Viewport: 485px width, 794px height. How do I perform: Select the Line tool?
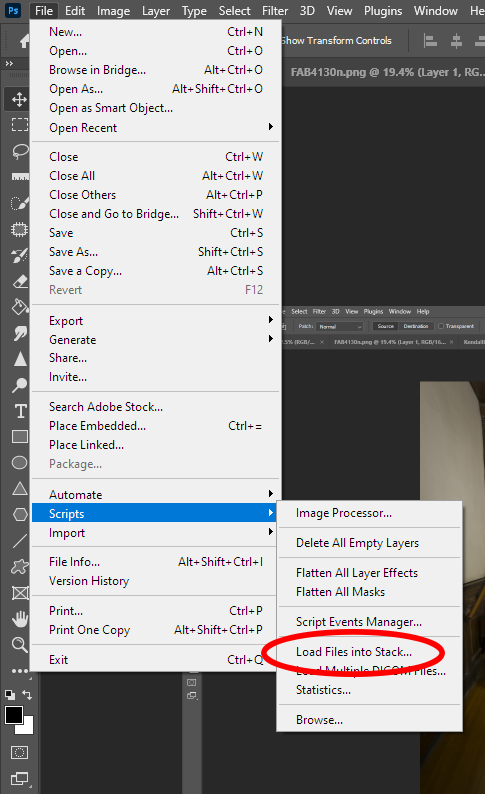click(19, 541)
